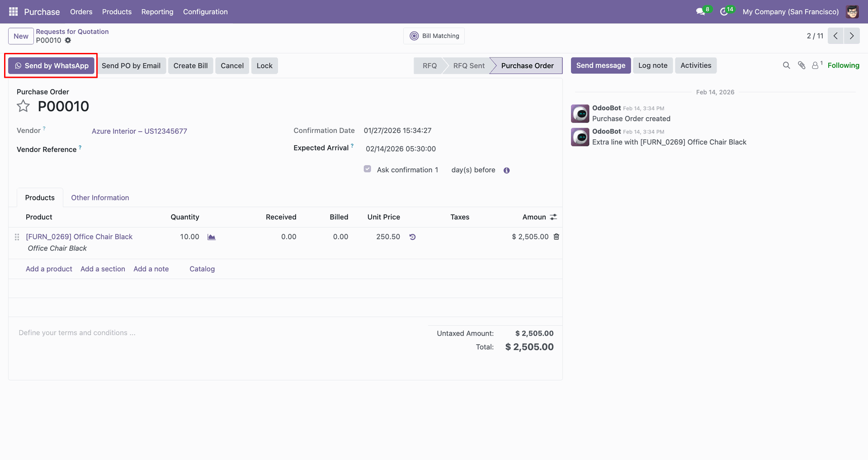Click Send by WhatsApp button
Image resolution: width=868 pixels, height=460 pixels.
(x=52, y=66)
